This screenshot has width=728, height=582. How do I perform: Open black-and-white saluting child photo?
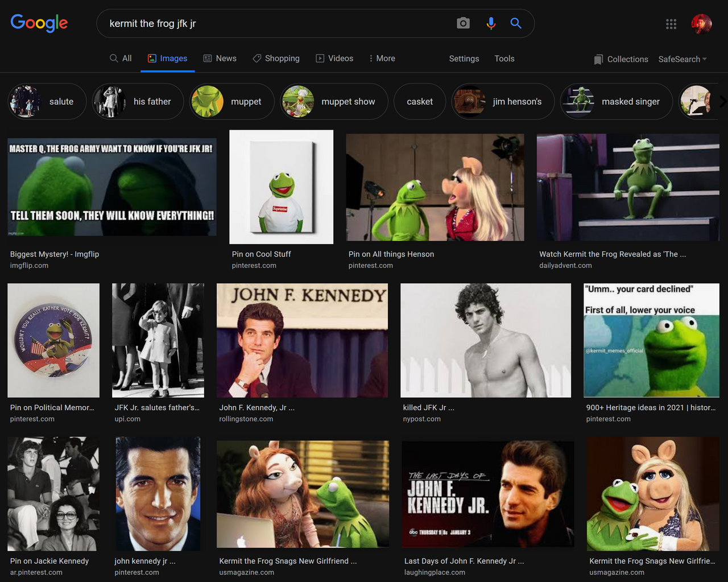click(158, 340)
